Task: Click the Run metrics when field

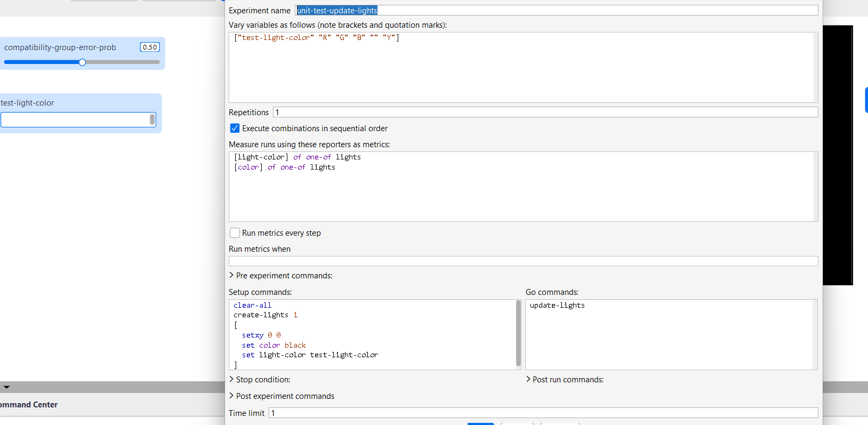Action: pos(523,261)
